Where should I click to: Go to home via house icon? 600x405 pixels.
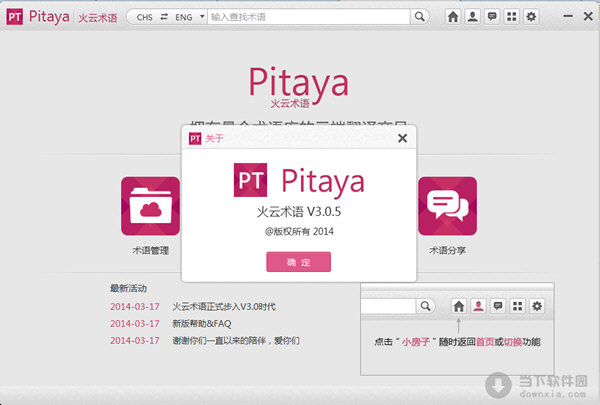453,17
